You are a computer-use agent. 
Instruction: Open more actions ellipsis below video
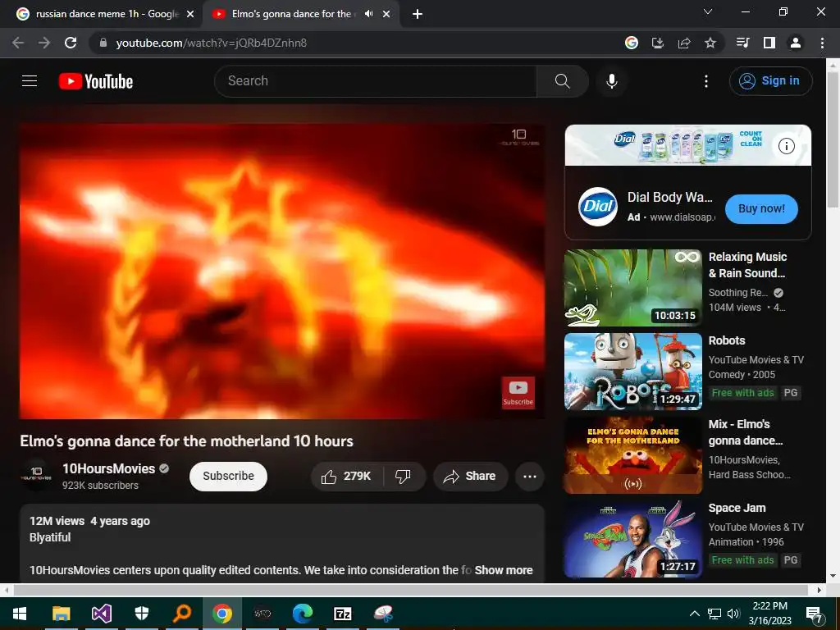coord(530,477)
